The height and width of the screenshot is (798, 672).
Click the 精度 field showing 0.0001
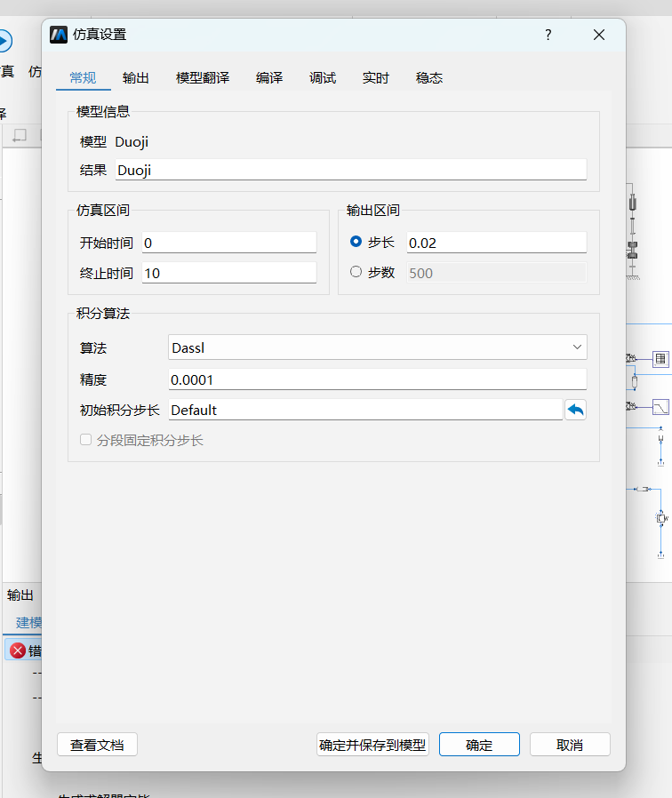point(378,379)
